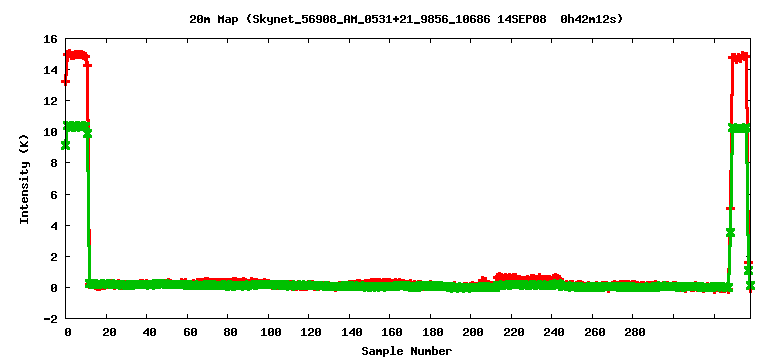
Task: Click the green cross marker near 9 K
Action: 65,145
